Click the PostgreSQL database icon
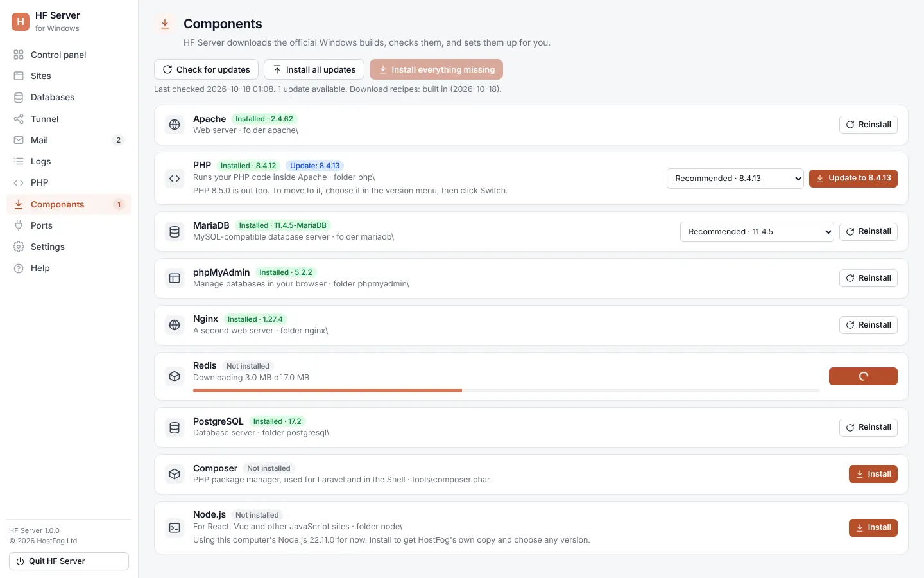The height and width of the screenshot is (578, 924). point(175,428)
